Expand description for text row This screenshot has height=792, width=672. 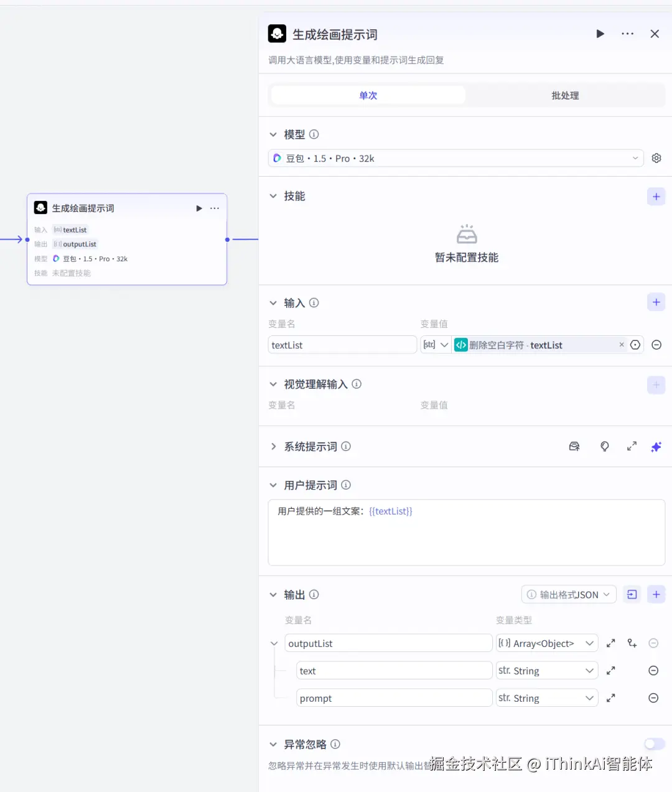click(x=611, y=671)
